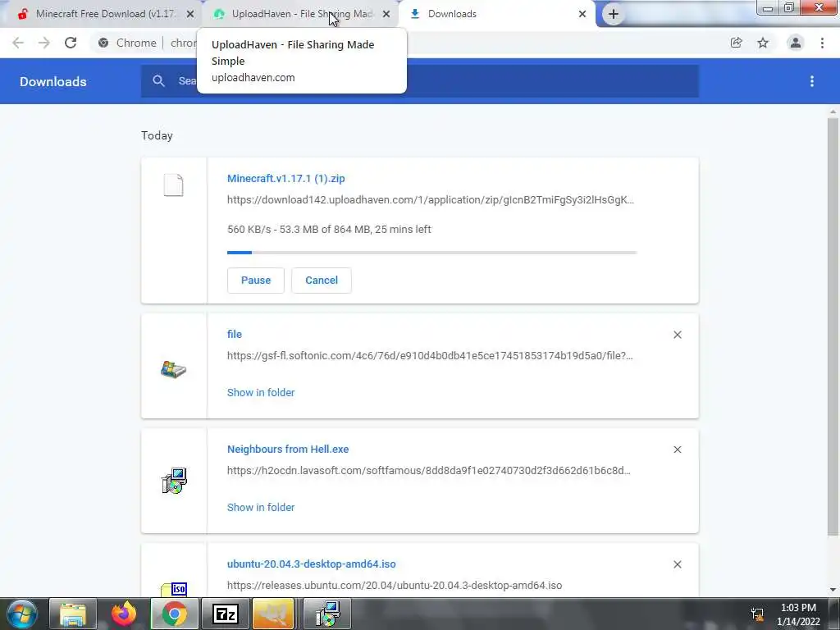This screenshot has height=630, width=840.
Task: Click the Minecraft download progress bar
Action: coord(431,253)
